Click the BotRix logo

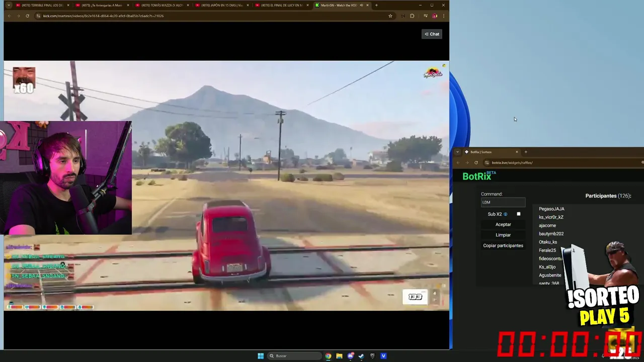[x=479, y=176]
